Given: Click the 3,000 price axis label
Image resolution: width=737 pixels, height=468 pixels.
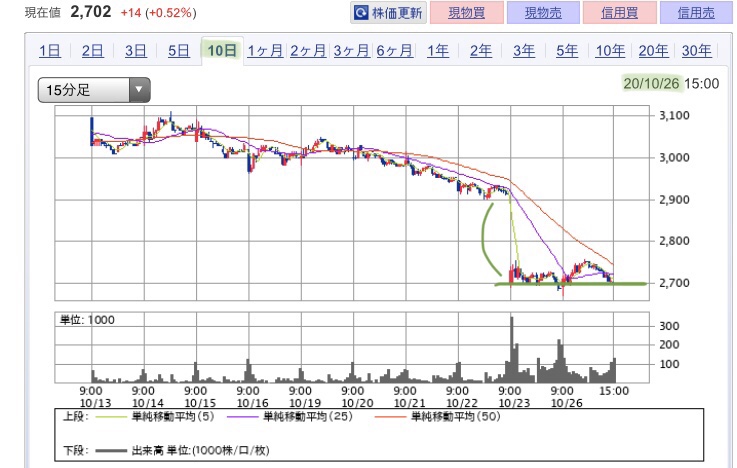Looking at the screenshot, I should (x=674, y=157).
